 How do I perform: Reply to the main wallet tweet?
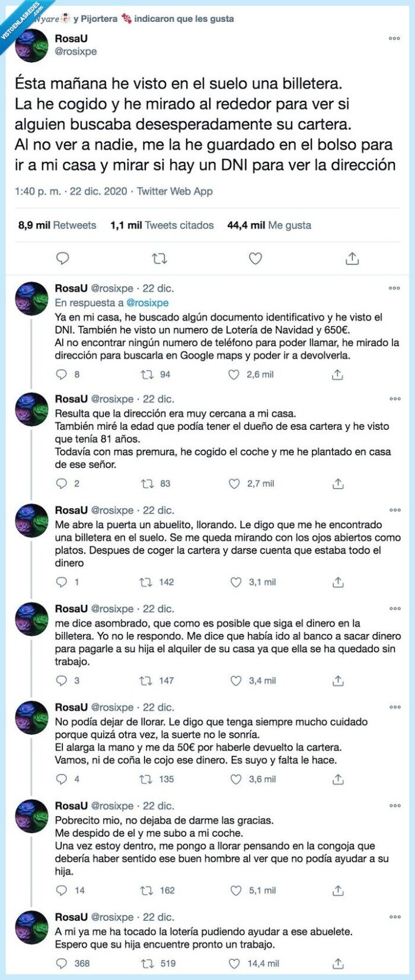click(62, 258)
